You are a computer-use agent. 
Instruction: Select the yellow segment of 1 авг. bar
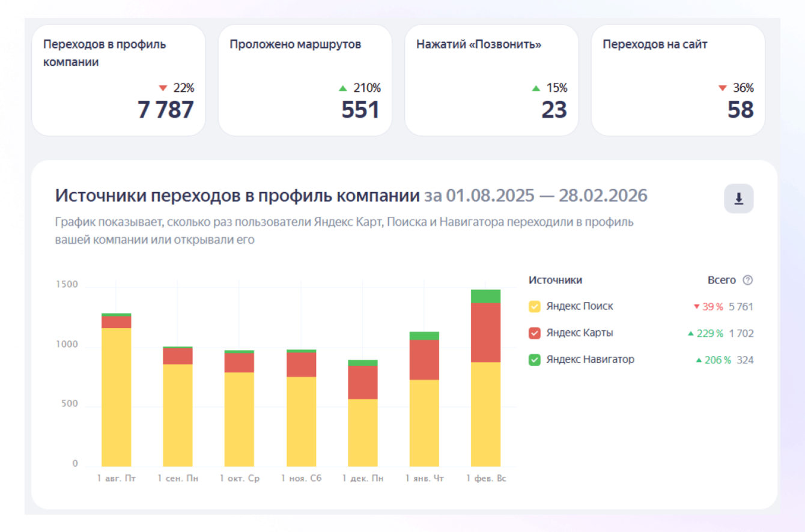click(117, 397)
